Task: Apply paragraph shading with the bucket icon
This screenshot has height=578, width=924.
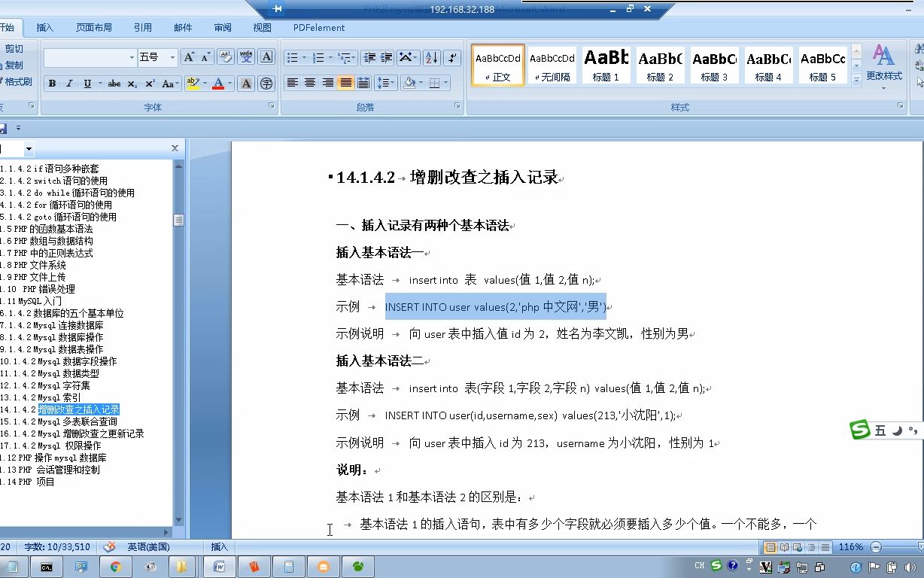Action: pyautogui.click(x=410, y=83)
